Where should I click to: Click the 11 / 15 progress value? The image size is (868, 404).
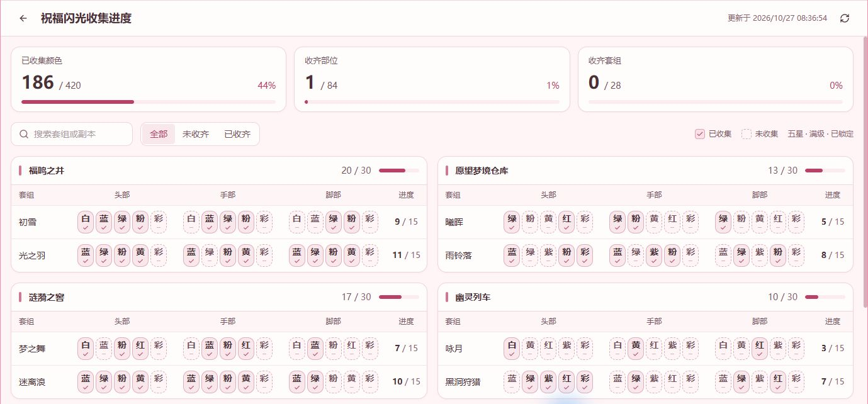coord(406,255)
